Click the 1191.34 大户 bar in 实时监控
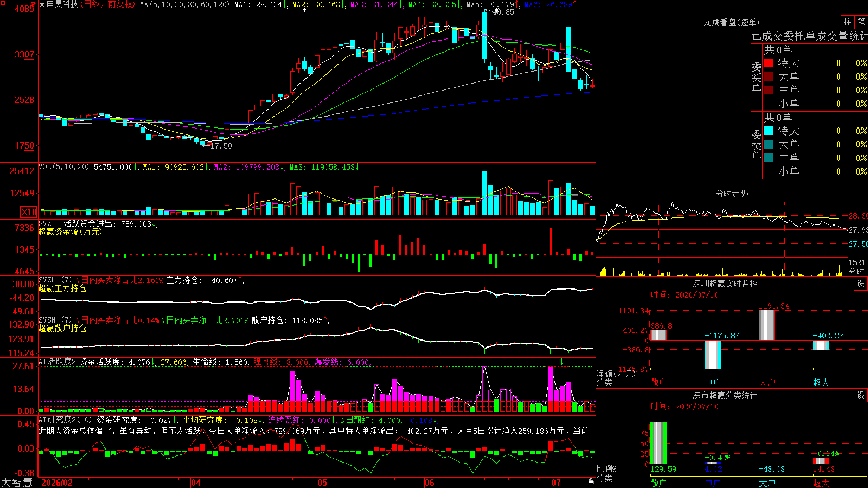Image resolution: width=868 pixels, height=488 pixels. coord(767,325)
